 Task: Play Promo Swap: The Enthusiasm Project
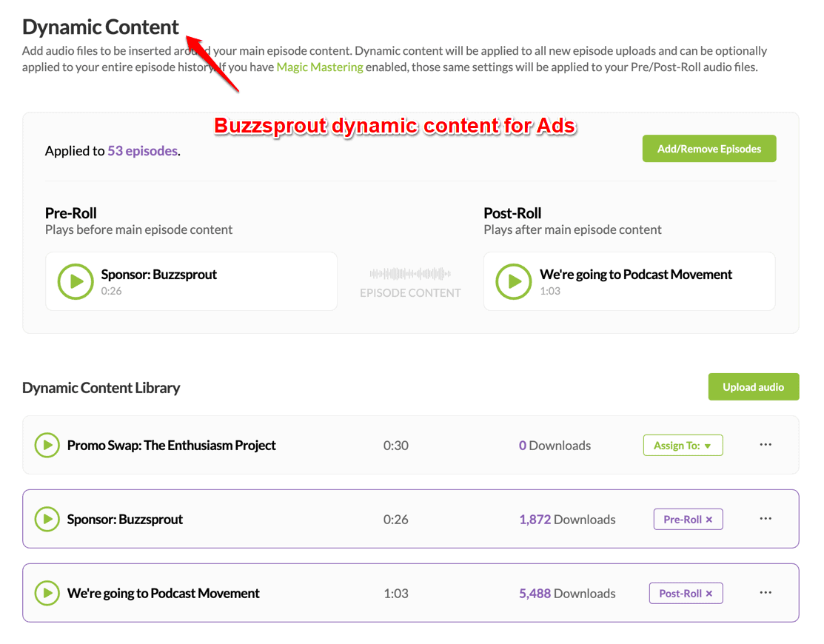tap(47, 445)
